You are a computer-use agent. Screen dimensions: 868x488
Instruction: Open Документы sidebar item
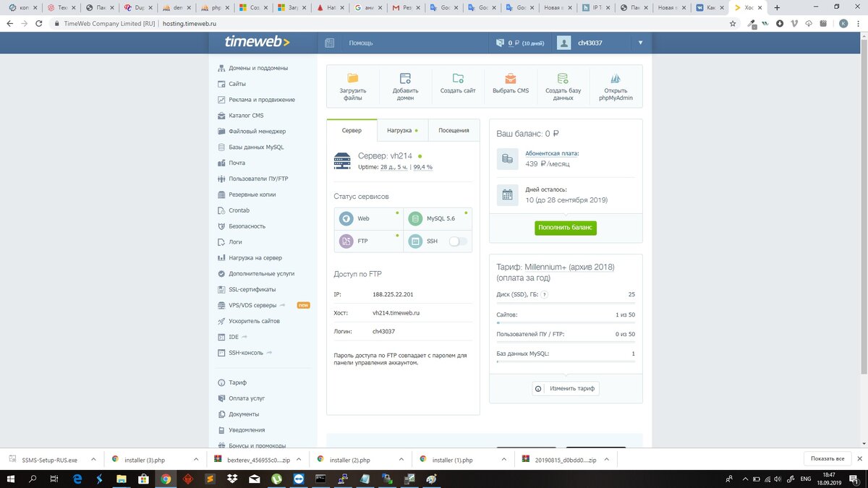coord(244,414)
